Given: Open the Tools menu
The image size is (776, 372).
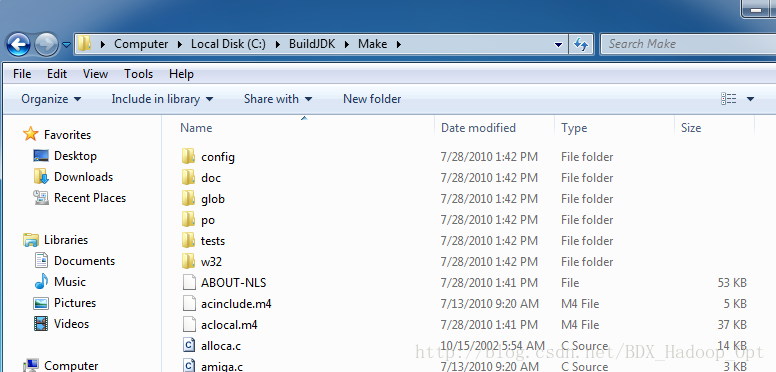Looking at the screenshot, I should pos(138,74).
